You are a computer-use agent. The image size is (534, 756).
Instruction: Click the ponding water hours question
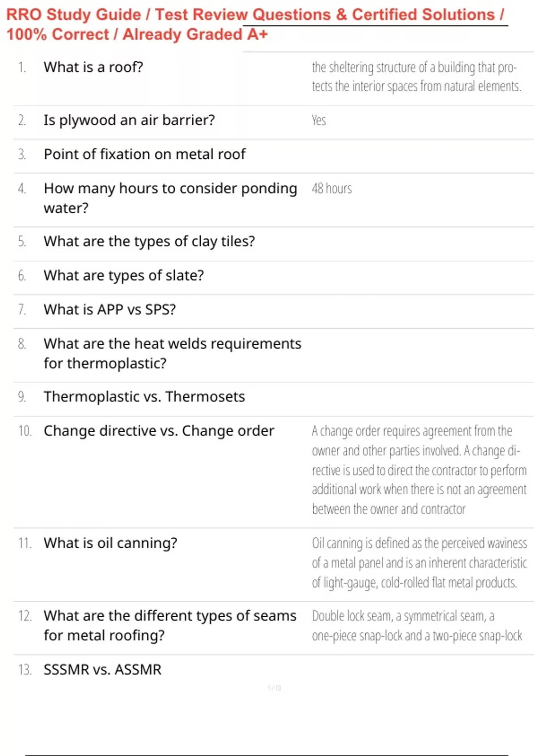tap(170, 198)
